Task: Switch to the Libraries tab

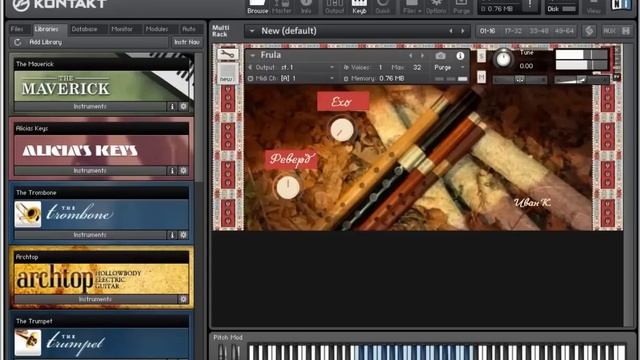Action: (46, 29)
